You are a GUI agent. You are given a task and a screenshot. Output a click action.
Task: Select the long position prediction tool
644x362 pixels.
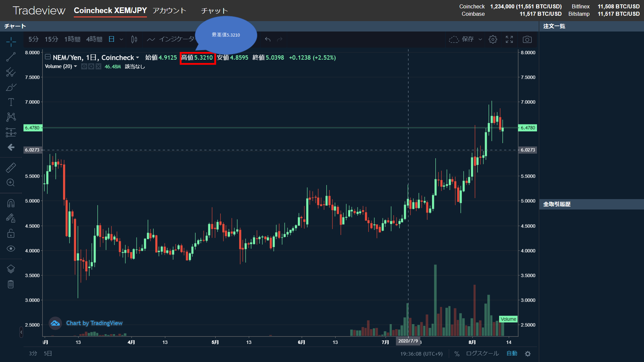point(11,132)
